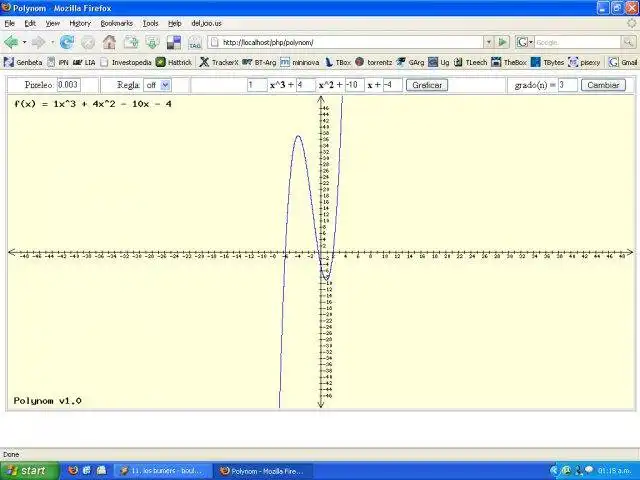Click the Windows start button
This screenshot has width=640, height=480.
click(29, 471)
